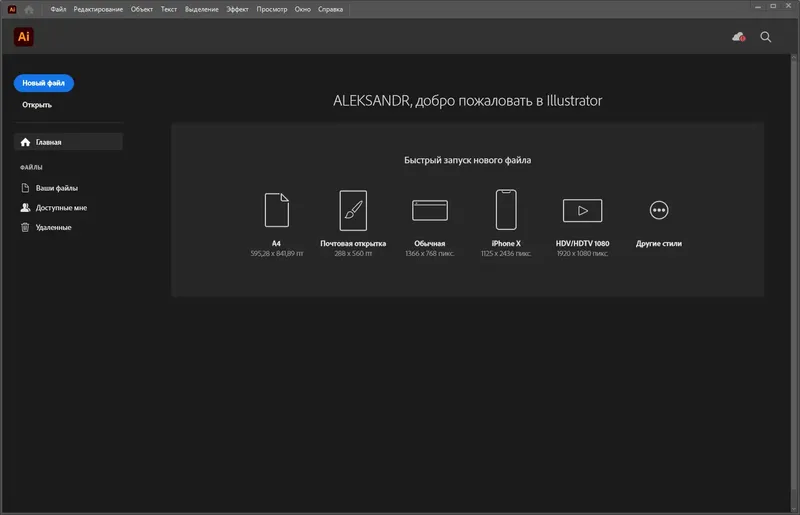Click the HDV/HDTV 1080 label
Image resolution: width=800 pixels, height=515 pixels.
(x=582, y=243)
